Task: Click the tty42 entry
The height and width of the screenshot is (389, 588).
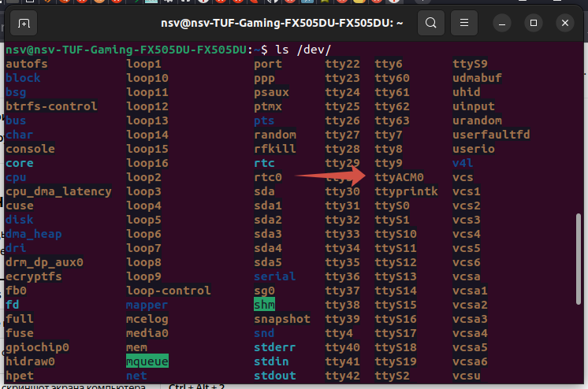Action: coord(342,376)
